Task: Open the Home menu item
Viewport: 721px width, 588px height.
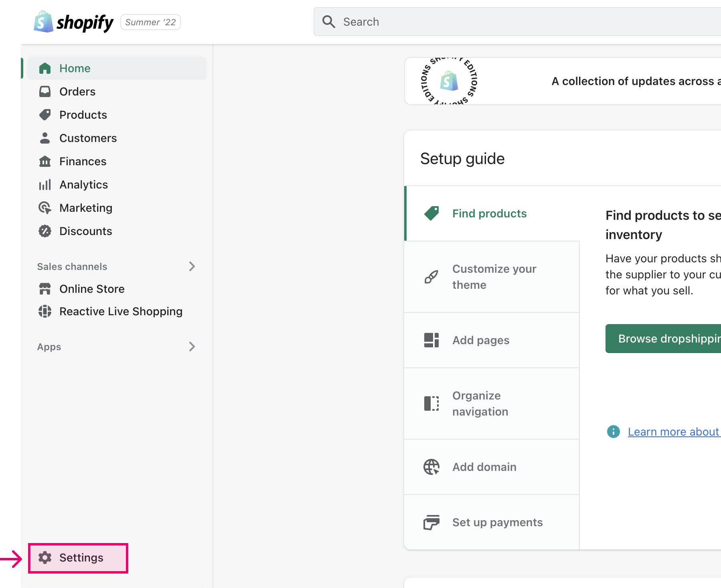Action: pos(116,68)
